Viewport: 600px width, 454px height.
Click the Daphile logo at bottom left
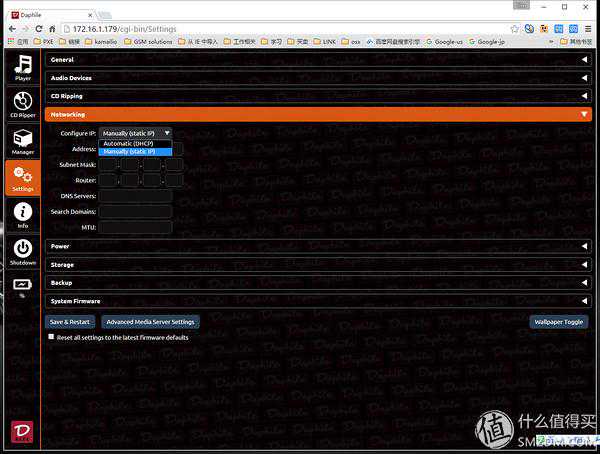(x=21, y=430)
